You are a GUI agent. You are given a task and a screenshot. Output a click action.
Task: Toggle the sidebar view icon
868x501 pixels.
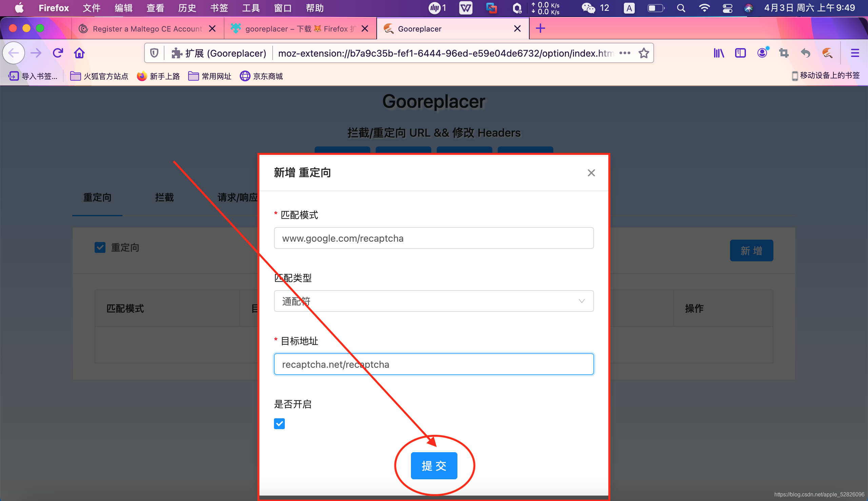[x=740, y=53]
